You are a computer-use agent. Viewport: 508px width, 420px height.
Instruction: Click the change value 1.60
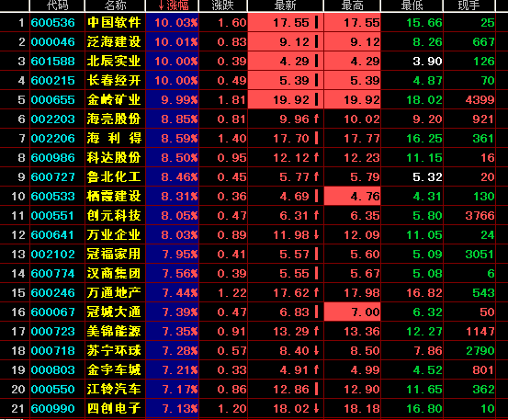coord(232,23)
